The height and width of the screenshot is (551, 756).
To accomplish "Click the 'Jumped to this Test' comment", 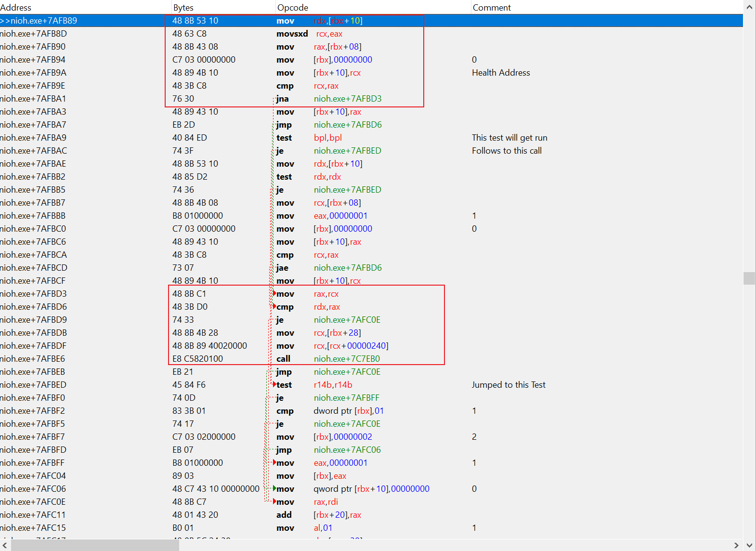I will 508,385.
